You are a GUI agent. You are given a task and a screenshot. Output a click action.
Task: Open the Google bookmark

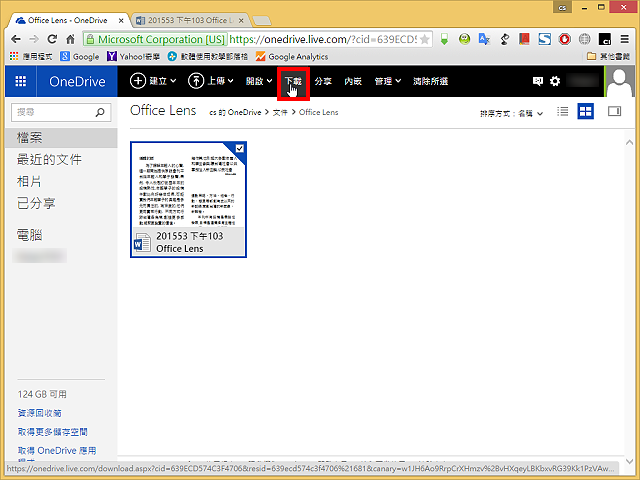[80, 56]
